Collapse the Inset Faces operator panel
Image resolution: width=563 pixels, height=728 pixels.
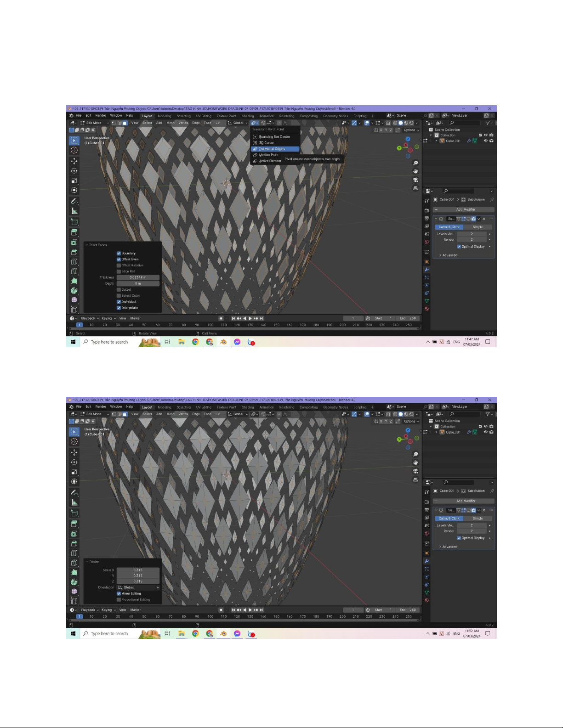click(x=86, y=245)
